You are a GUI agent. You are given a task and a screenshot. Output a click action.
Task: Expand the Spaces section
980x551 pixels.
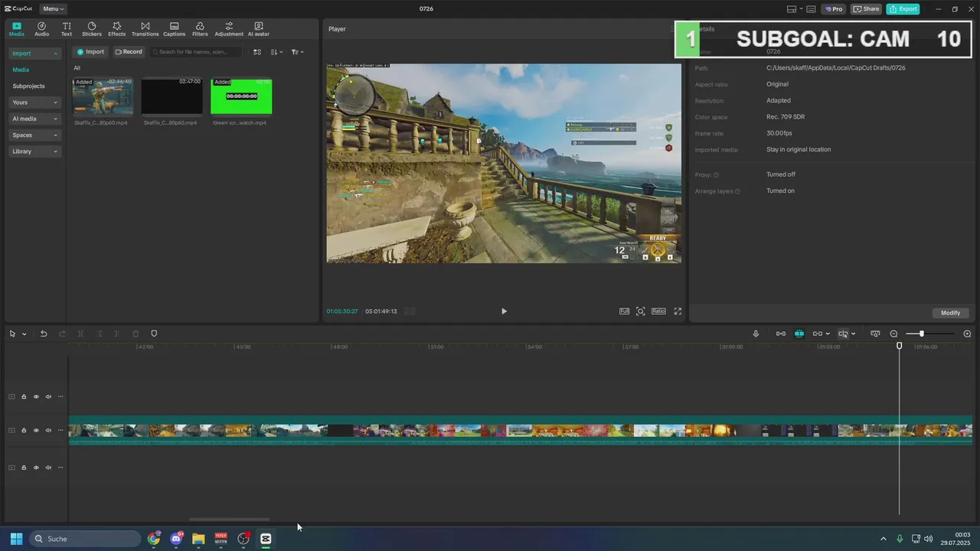click(35, 135)
